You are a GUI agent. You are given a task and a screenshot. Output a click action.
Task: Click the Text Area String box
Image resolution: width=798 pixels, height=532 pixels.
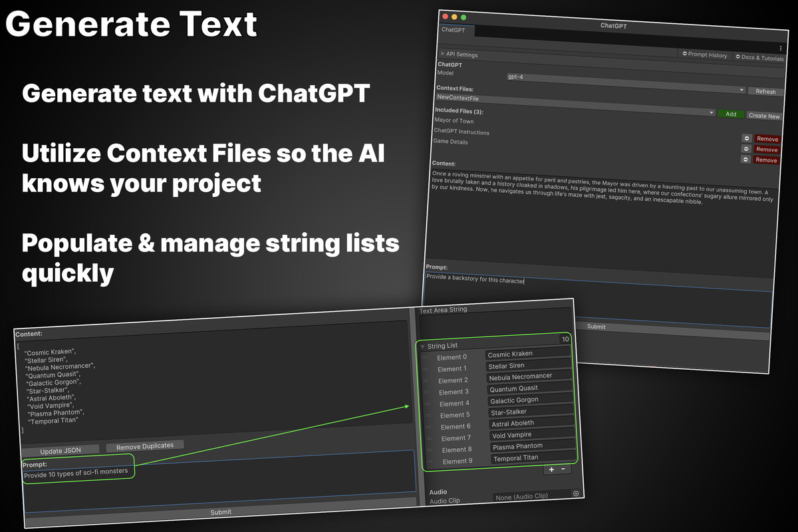495,323
